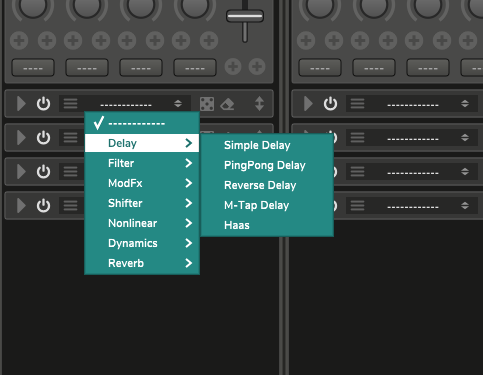Toggle power of the third left FX slot
This screenshot has height=375, width=483.
43,172
